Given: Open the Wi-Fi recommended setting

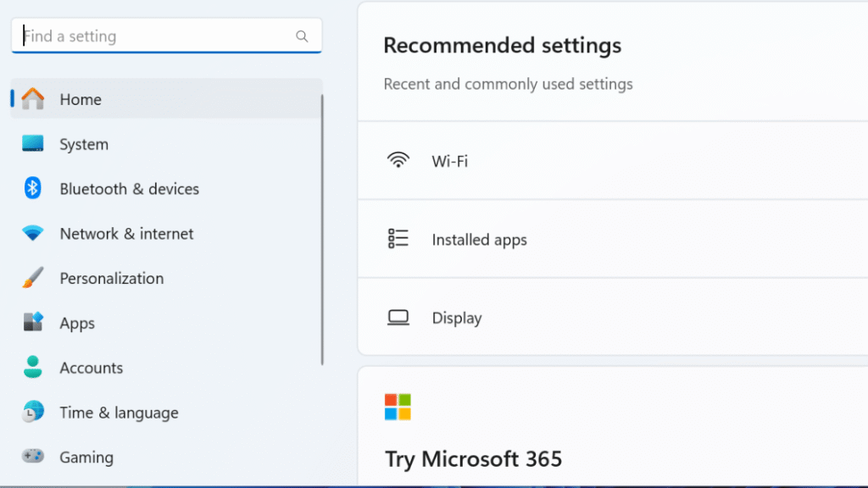Looking at the screenshot, I should [x=613, y=161].
